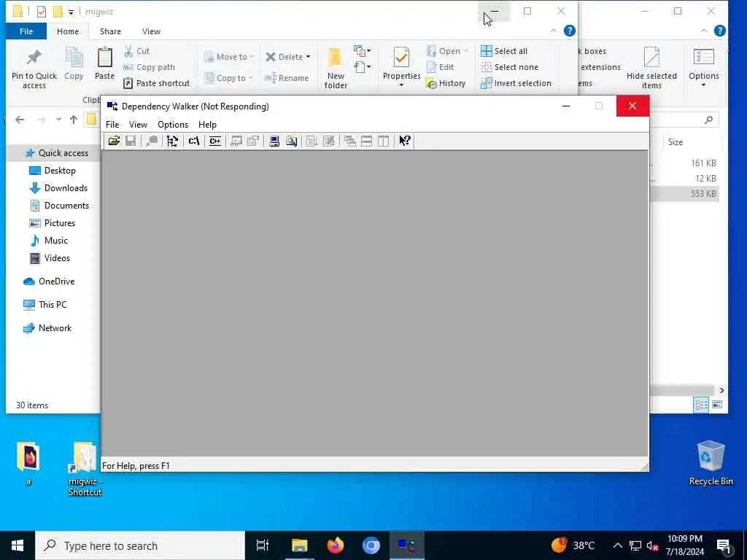The height and width of the screenshot is (560, 747).
Task: Click horizontal scrollbar right arrow in back window
Action: pos(721,391)
